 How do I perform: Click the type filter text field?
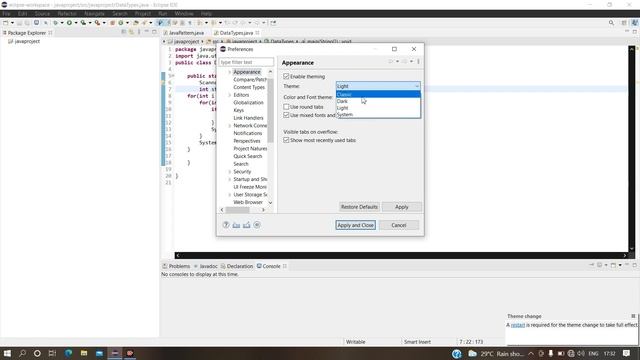click(246, 62)
